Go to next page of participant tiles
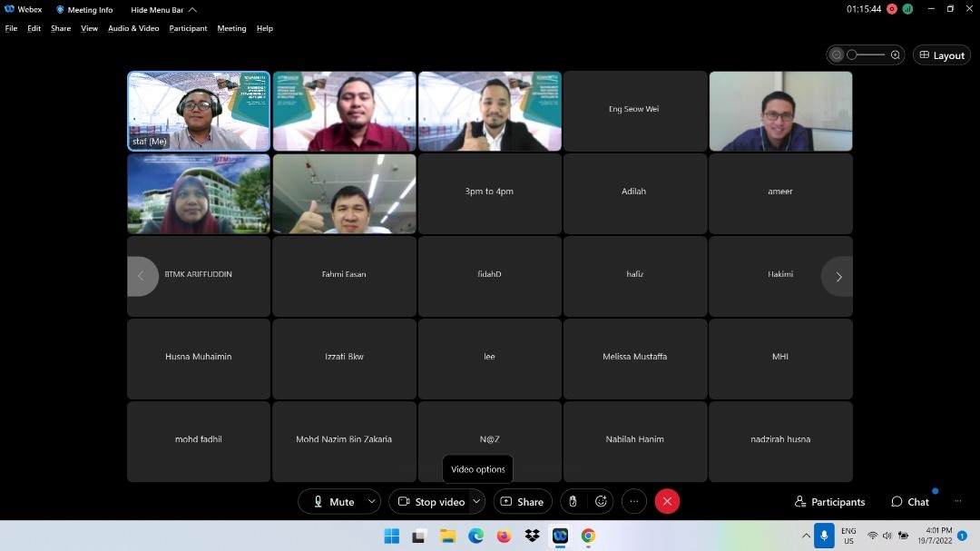Image resolution: width=980 pixels, height=551 pixels. [838, 277]
